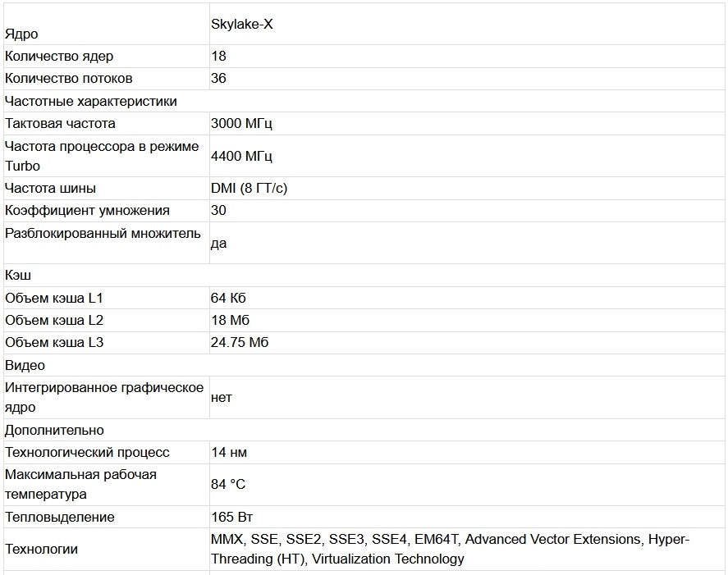Click the 4400 МГц Turbo frequency value

pos(241,156)
